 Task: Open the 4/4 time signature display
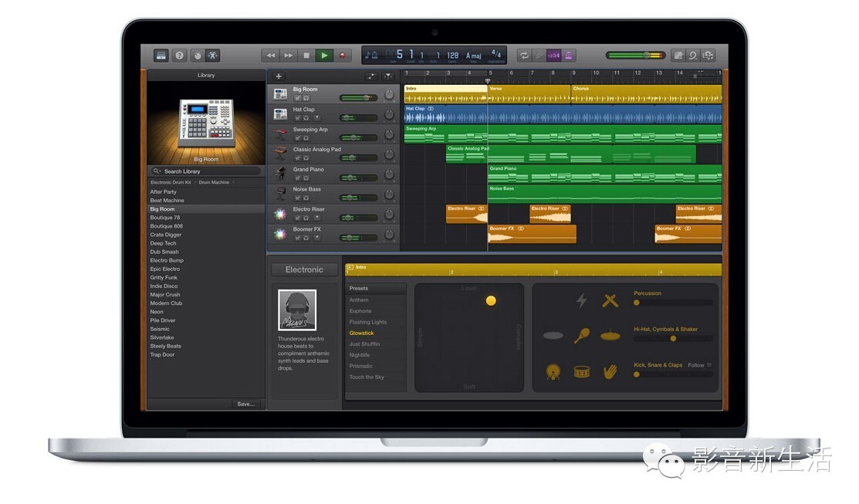(496, 54)
